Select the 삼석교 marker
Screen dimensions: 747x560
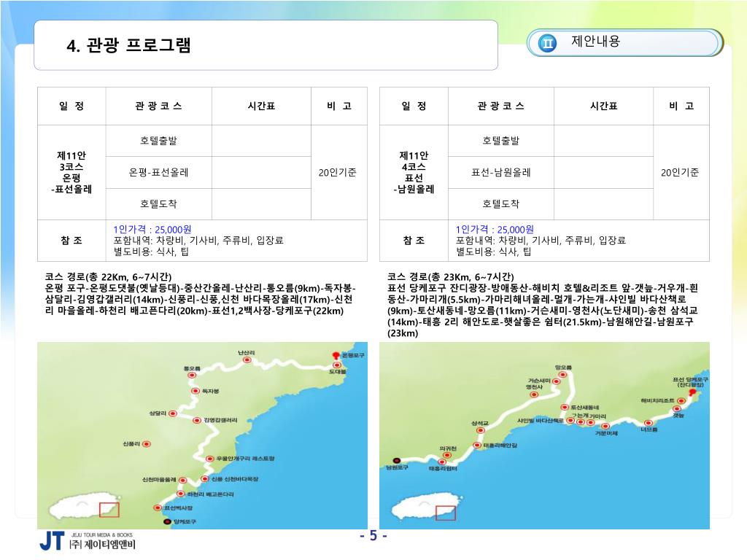[481, 430]
